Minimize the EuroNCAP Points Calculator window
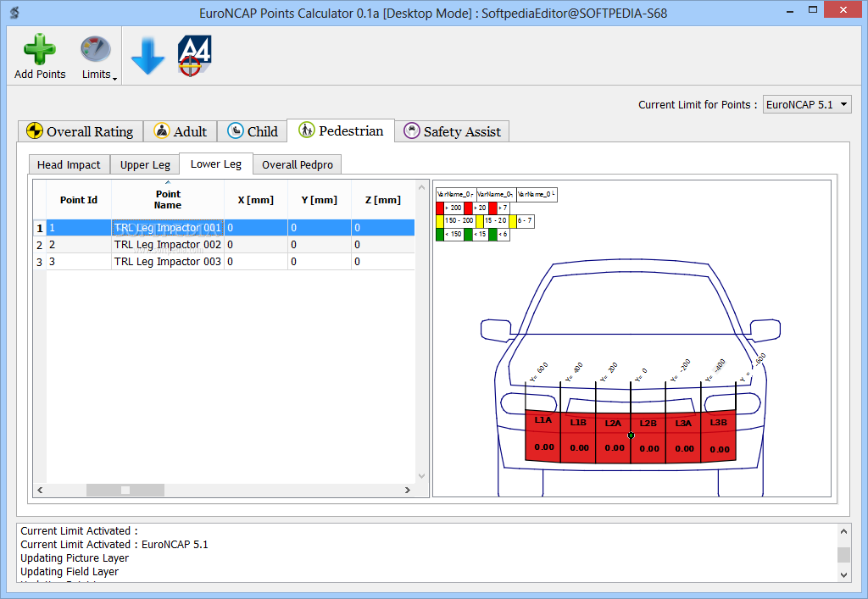 (x=790, y=10)
